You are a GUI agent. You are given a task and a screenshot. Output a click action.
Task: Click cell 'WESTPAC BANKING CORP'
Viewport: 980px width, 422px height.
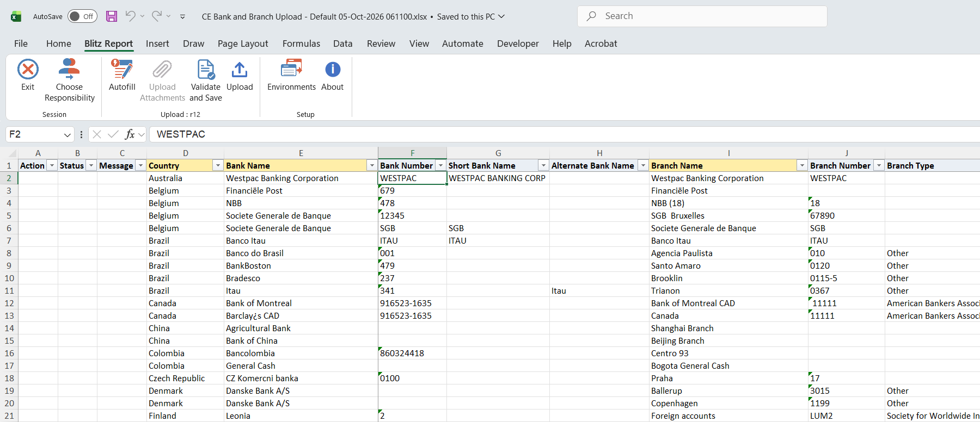click(x=498, y=178)
